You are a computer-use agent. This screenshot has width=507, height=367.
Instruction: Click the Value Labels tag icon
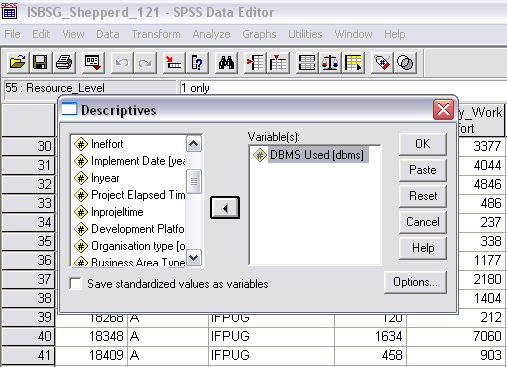[382, 62]
